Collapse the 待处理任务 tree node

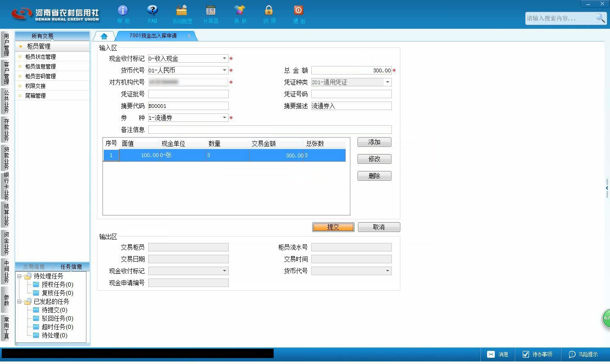pos(19,276)
